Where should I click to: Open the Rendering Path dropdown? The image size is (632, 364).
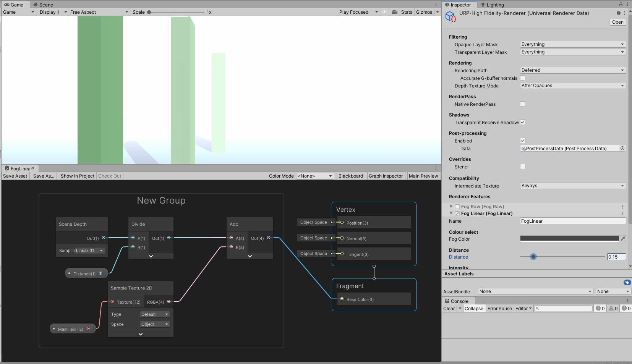572,70
